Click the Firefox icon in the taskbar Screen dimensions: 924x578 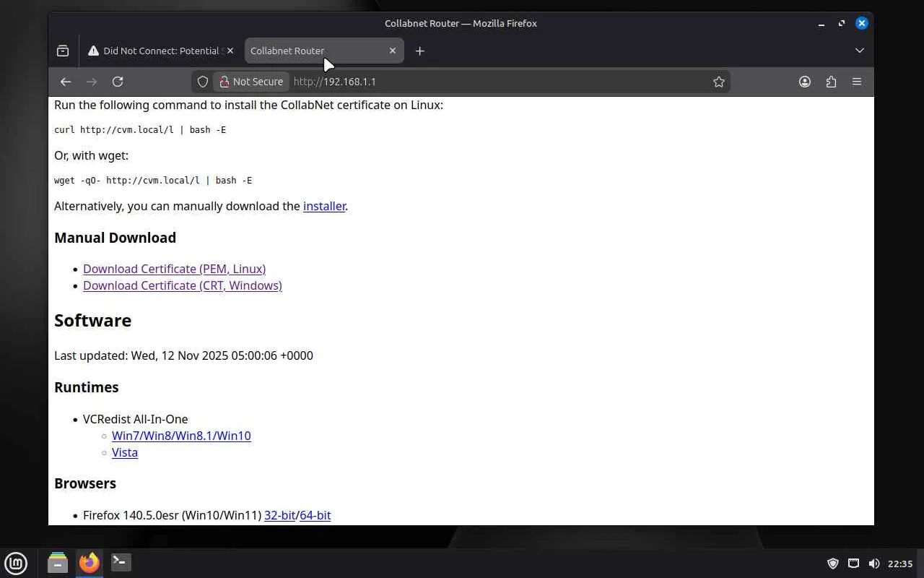(90, 562)
